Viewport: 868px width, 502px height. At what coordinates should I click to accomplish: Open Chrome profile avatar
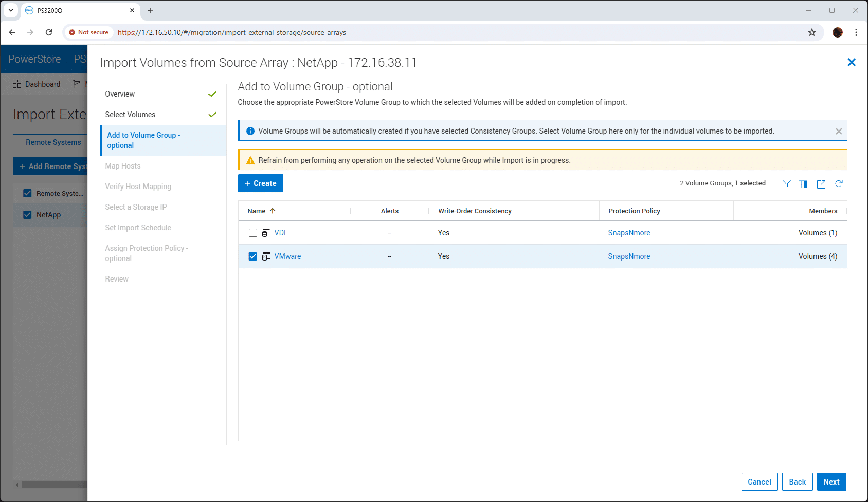tap(838, 32)
